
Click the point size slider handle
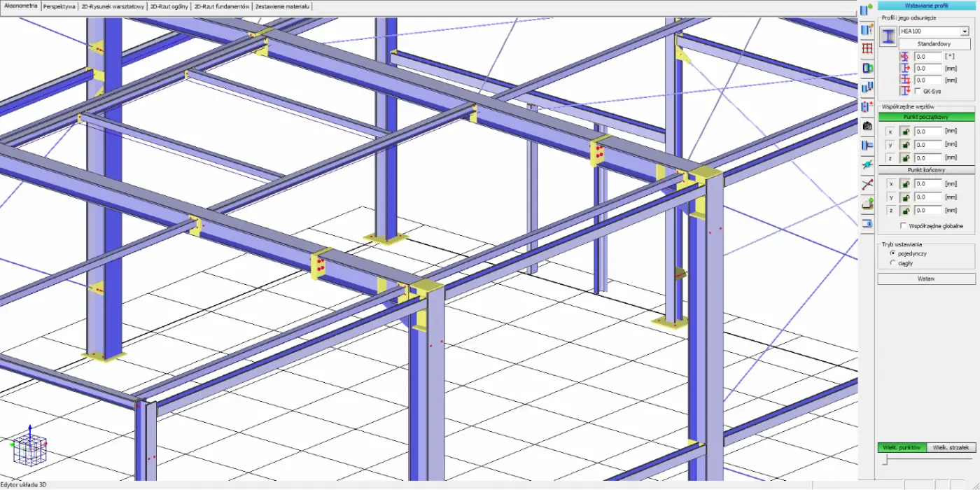coord(885,460)
